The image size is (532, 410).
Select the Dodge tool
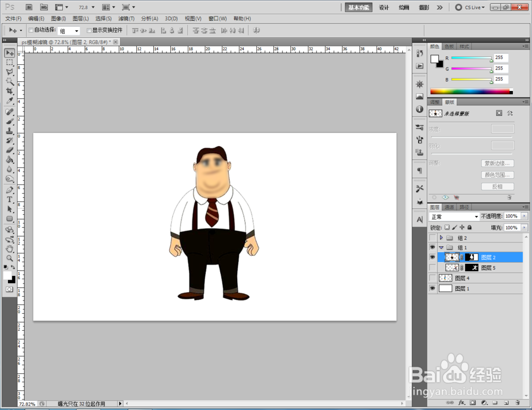pyautogui.click(x=10, y=178)
